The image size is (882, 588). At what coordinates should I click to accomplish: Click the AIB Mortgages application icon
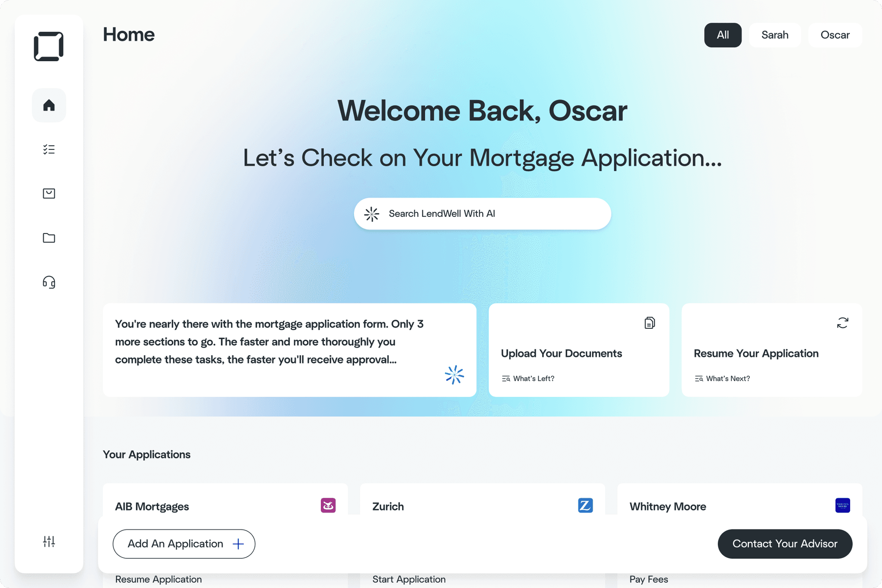(328, 505)
